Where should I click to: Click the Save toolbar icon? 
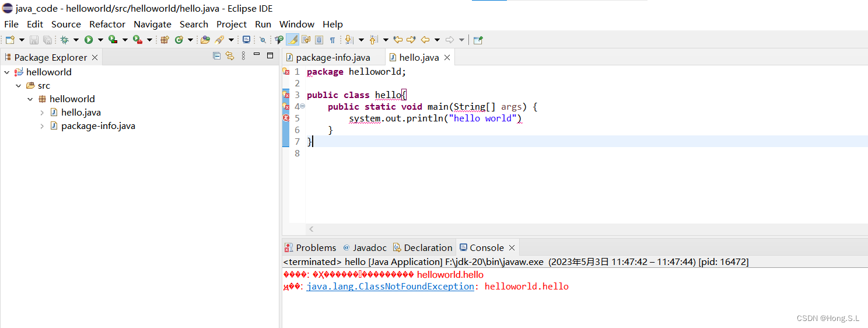click(x=34, y=40)
